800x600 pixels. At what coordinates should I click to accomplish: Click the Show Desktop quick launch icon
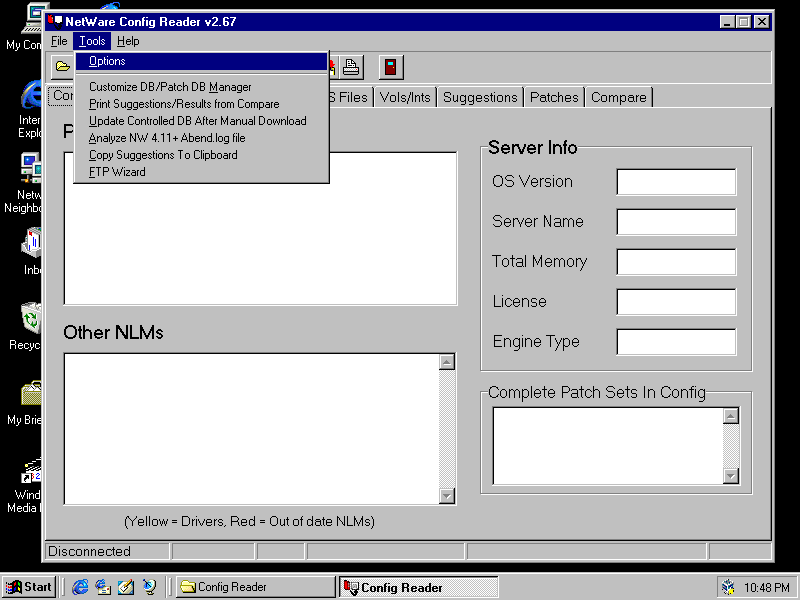click(x=126, y=587)
